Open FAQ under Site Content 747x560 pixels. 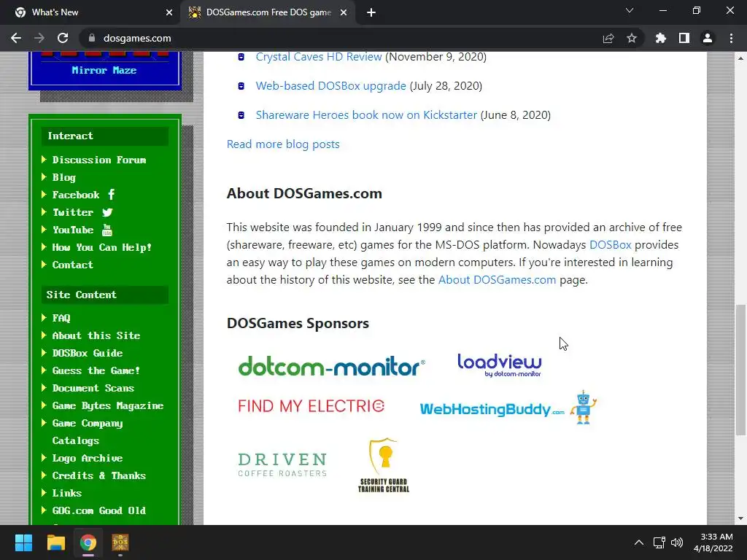pyautogui.click(x=61, y=318)
